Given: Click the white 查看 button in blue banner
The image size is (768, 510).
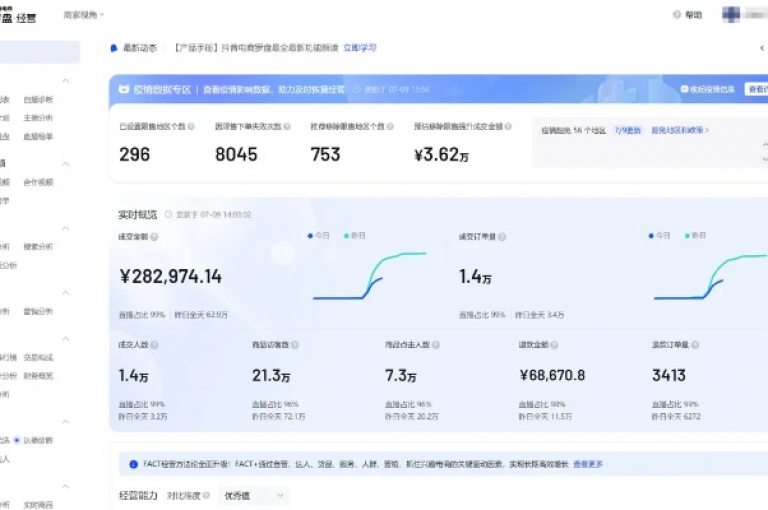Looking at the screenshot, I should coord(756,89).
